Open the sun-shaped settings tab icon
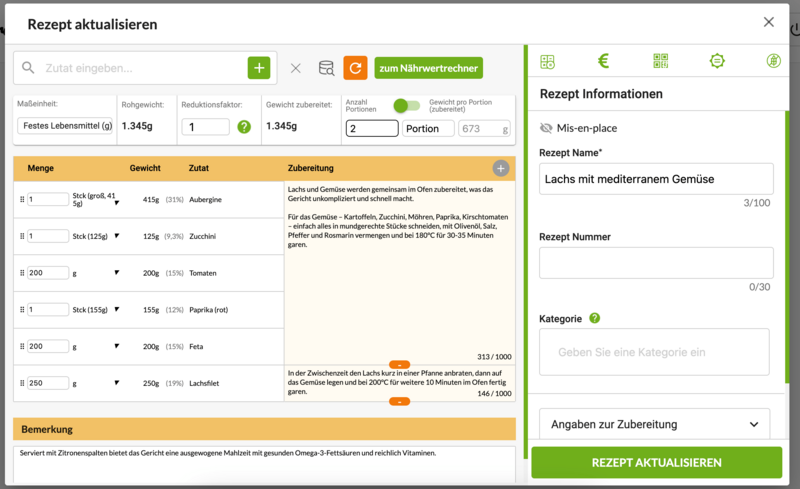Viewport: 800px width, 489px height. 716,61
